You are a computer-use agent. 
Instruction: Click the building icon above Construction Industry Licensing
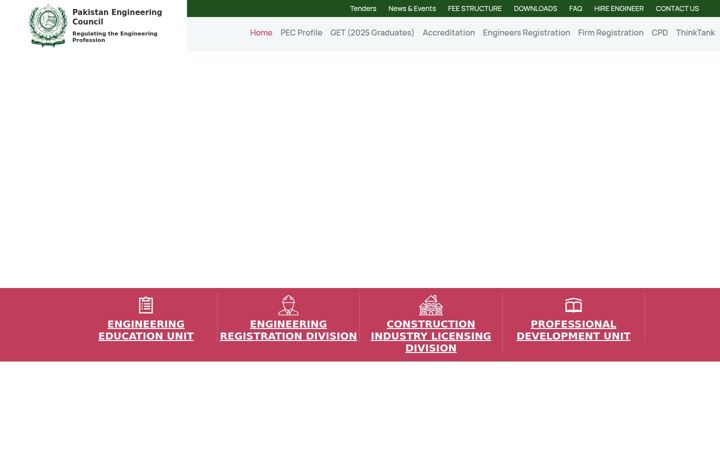point(431,305)
